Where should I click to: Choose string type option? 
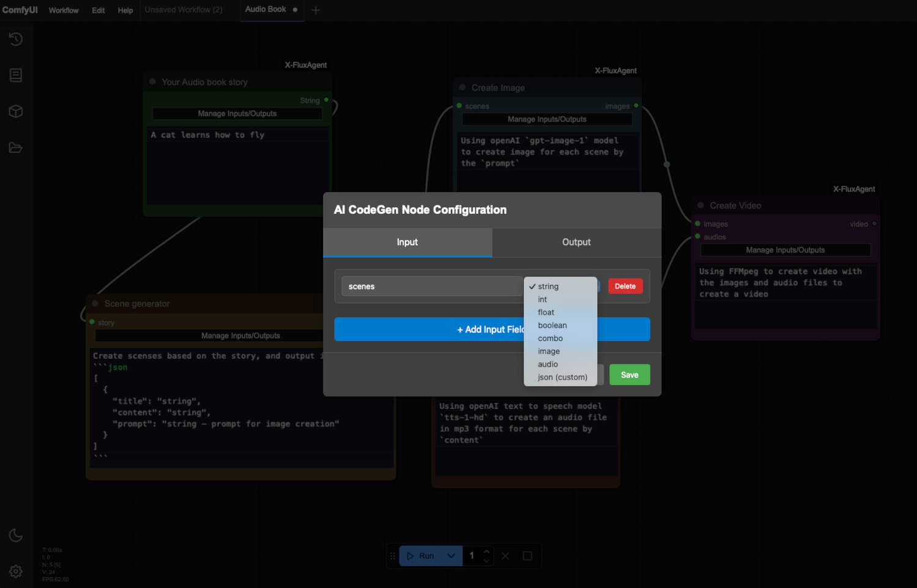coord(548,286)
